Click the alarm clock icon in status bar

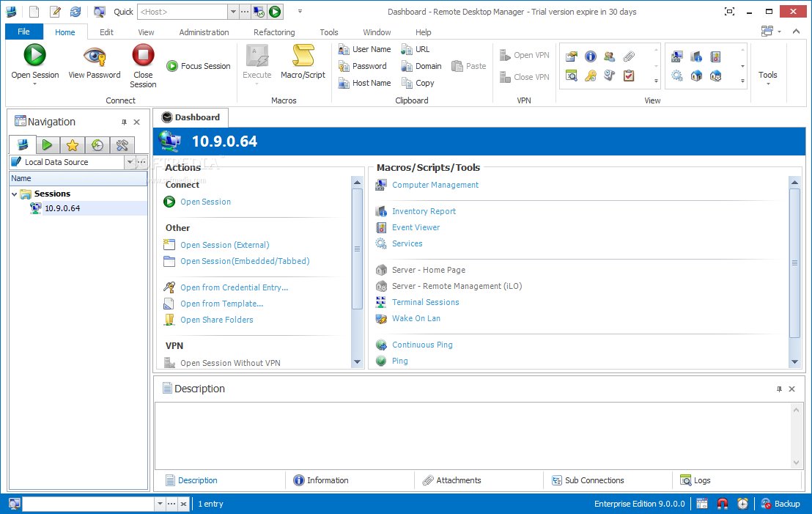pos(742,504)
